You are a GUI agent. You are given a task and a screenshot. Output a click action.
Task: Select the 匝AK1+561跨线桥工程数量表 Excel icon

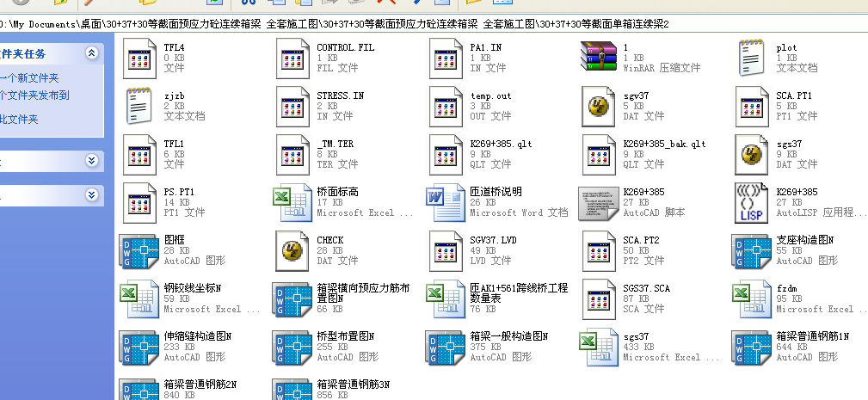[446, 299]
